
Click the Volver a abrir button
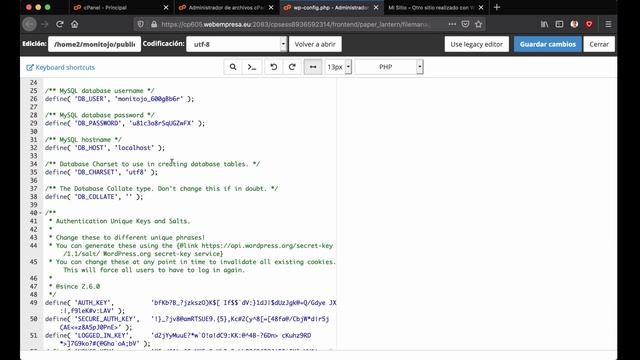(x=315, y=44)
